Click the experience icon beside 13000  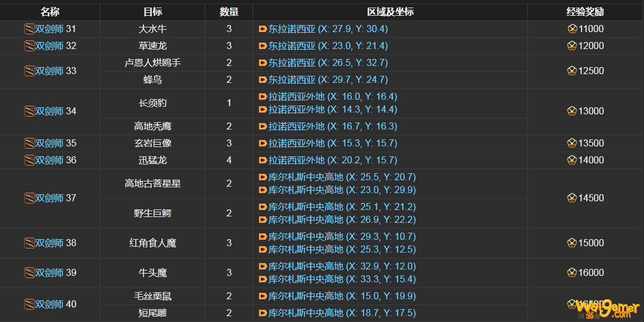[572, 111]
